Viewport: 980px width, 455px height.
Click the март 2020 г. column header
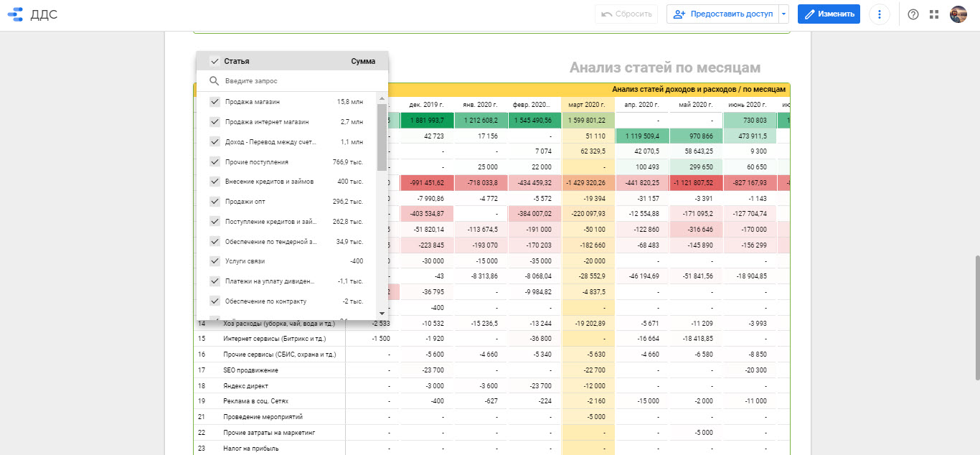click(x=586, y=105)
